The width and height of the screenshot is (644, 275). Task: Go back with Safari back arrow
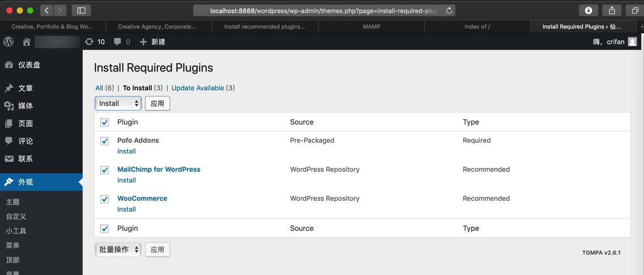pyautogui.click(x=47, y=10)
